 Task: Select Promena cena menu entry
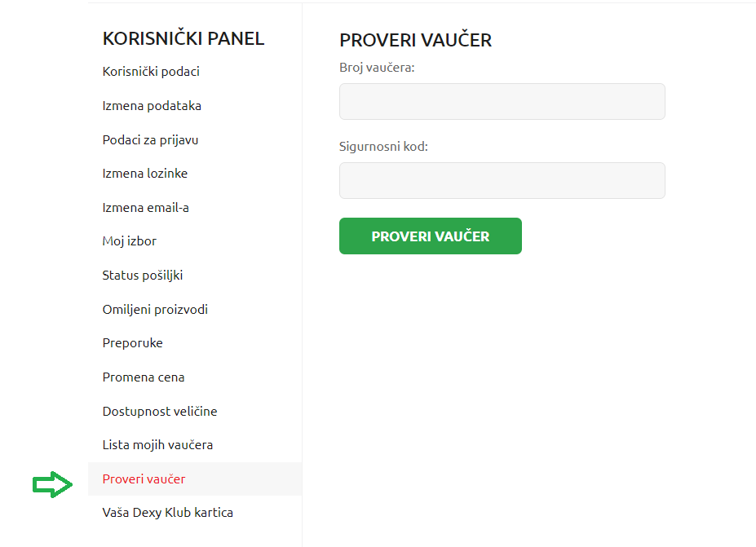click(144, 377)
